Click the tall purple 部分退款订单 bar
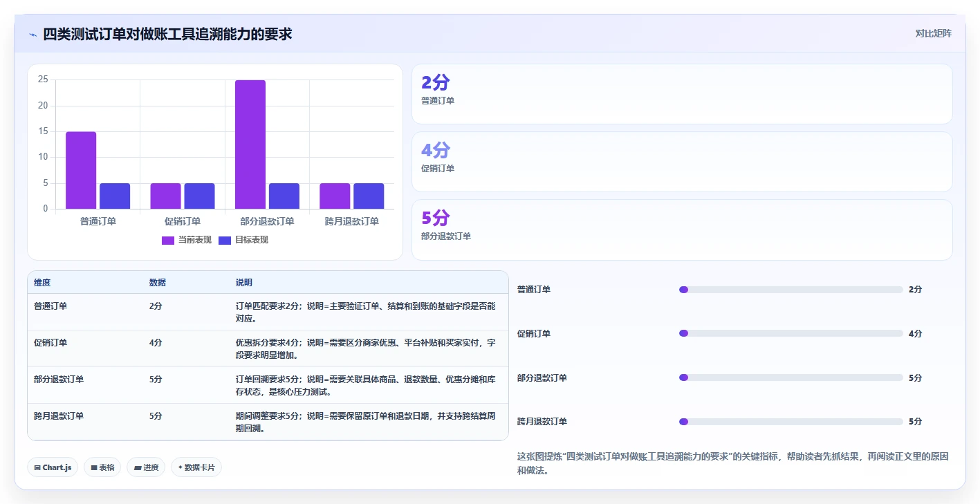Screen dimensions: 980x504 point(250,144)
